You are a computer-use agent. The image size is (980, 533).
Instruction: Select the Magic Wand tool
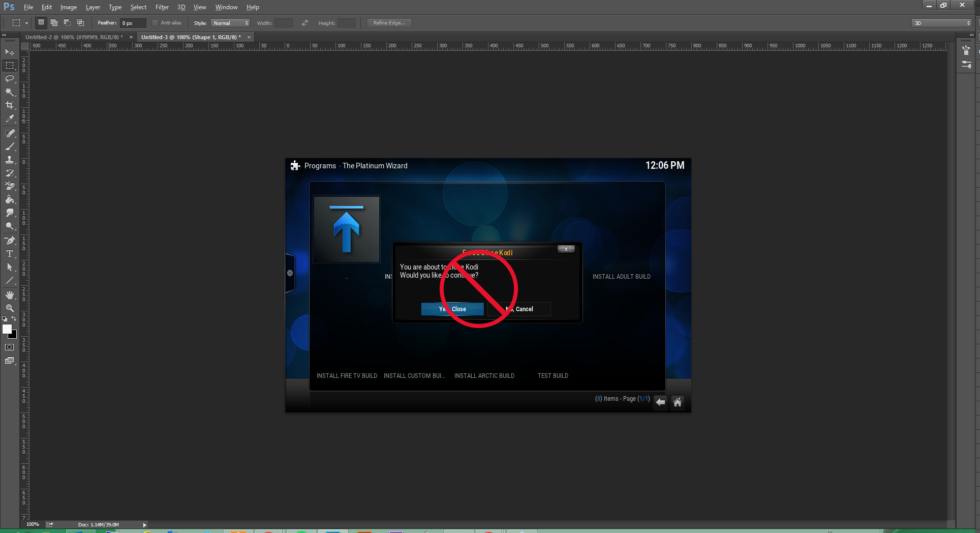pyautogui.click(x=10, y=92)
